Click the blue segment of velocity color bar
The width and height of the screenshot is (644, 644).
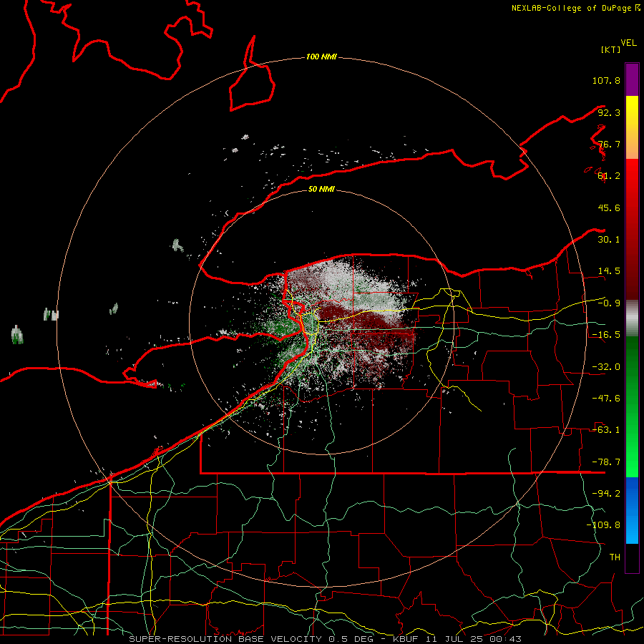(x=632, y=510)
